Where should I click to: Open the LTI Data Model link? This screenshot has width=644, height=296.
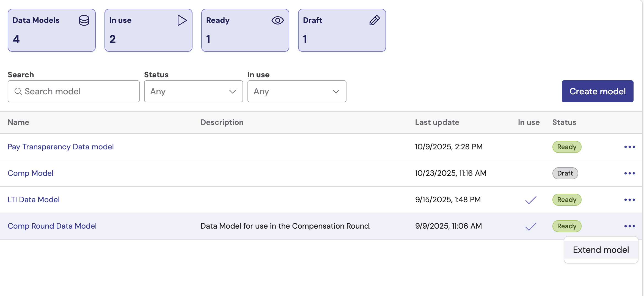pos(34,200)
